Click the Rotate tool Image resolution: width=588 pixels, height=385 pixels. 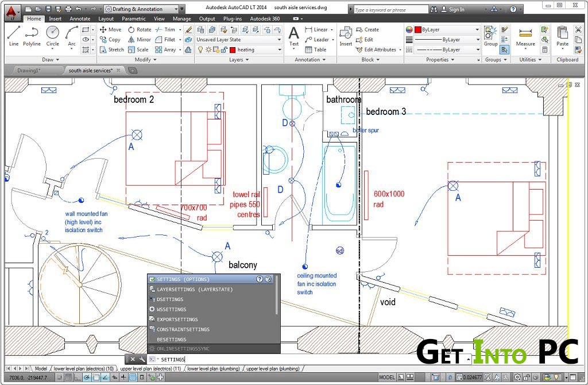[x=139, y=29]
